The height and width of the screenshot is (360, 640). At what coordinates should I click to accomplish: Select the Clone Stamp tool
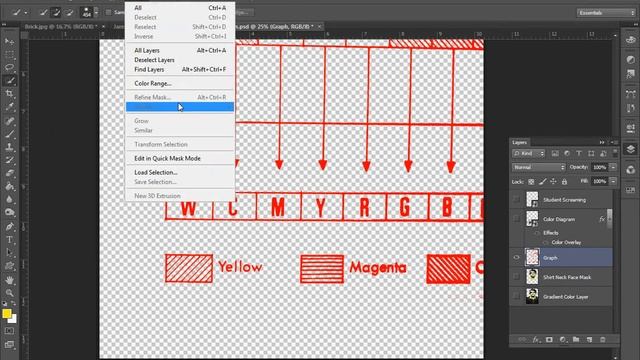pyautogui.click(x=9, y=147)
